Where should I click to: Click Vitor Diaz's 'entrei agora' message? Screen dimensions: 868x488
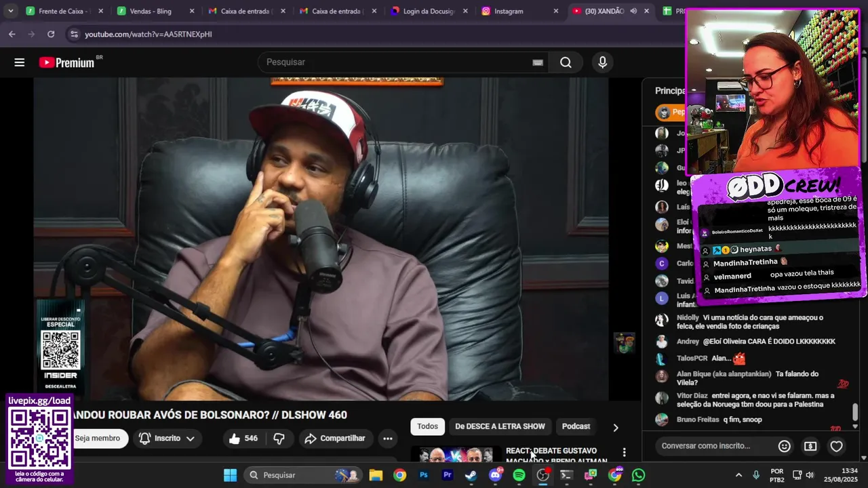click(748, 400)
